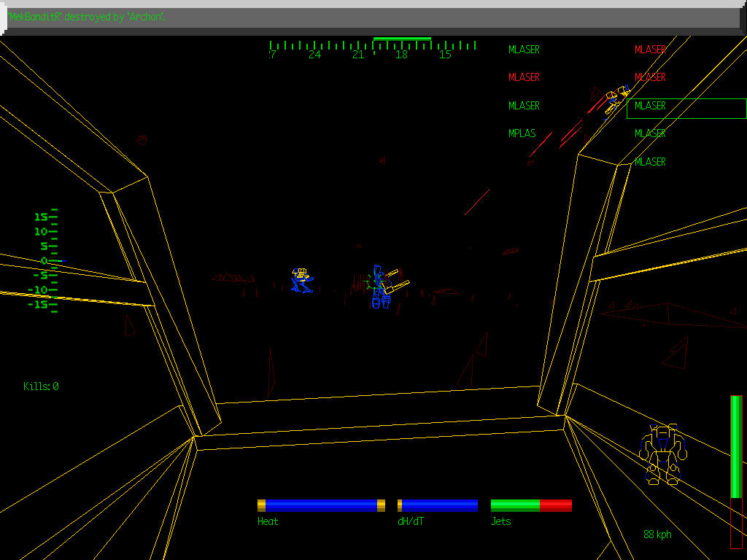747x560 pixels.
Task: Select the first MLASER weapon slot
Action: pyautogui.click(x=524, y=50)
